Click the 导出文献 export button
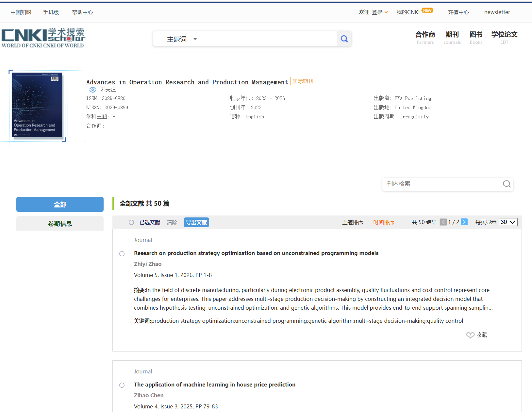This screenshot has width=532, height=412. click(x=196, y=222)
